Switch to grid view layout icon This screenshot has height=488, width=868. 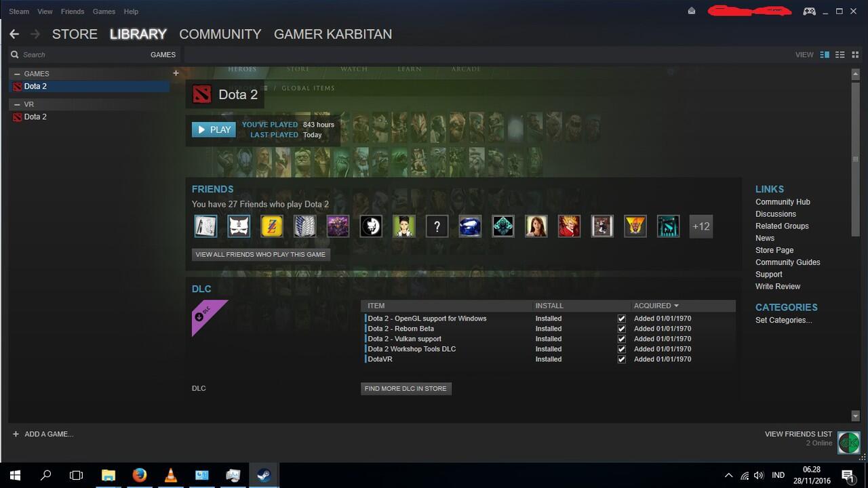tap(854, 55)
